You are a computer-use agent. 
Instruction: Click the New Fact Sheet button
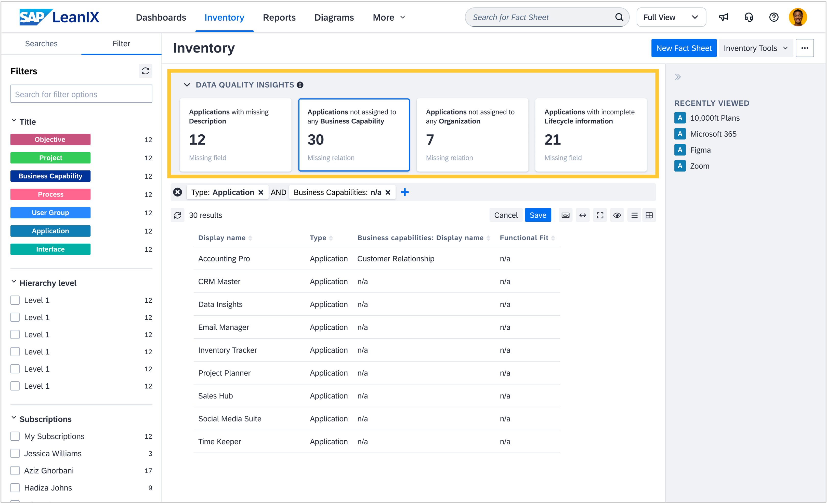(x=683, y=48)
